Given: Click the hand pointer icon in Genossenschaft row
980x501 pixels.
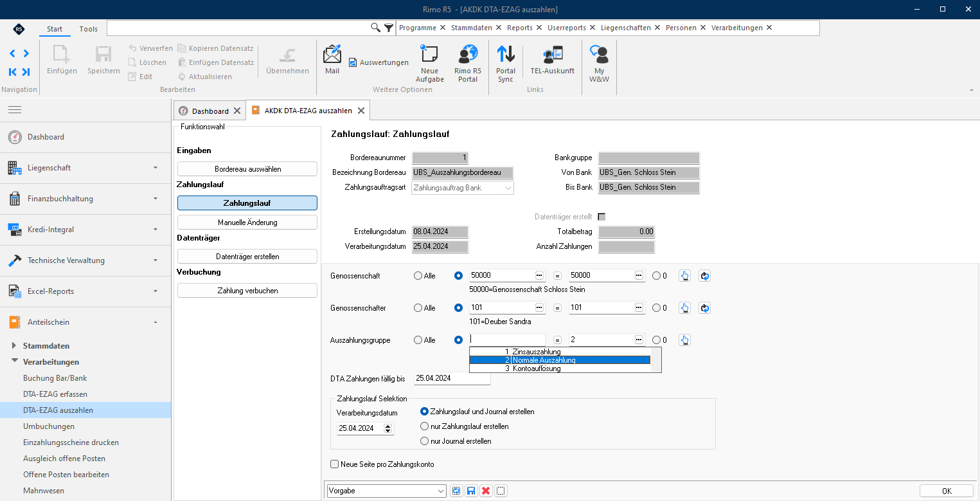Looking at the screenshot, I should click(685, 276).
